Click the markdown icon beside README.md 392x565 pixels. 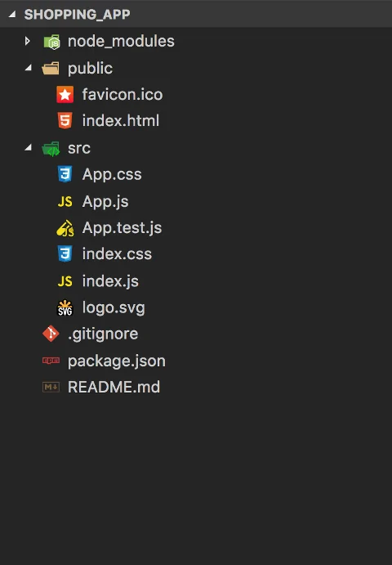tap(51, 388)
